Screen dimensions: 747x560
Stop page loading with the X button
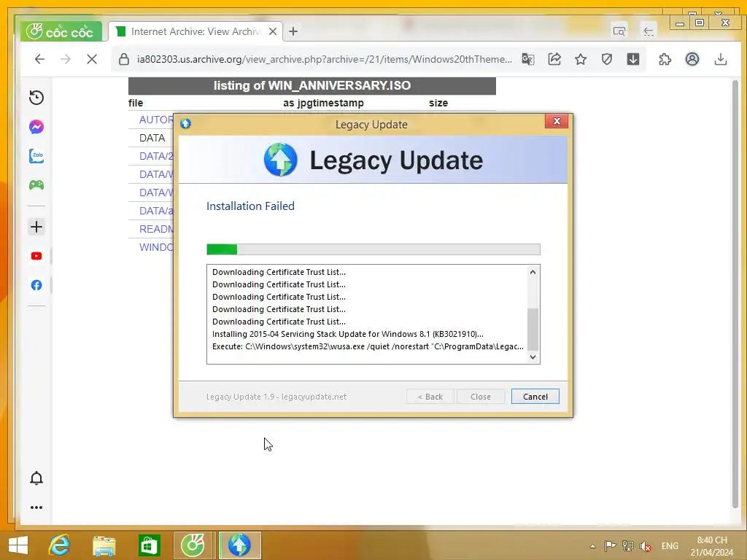tap(92, 59)
